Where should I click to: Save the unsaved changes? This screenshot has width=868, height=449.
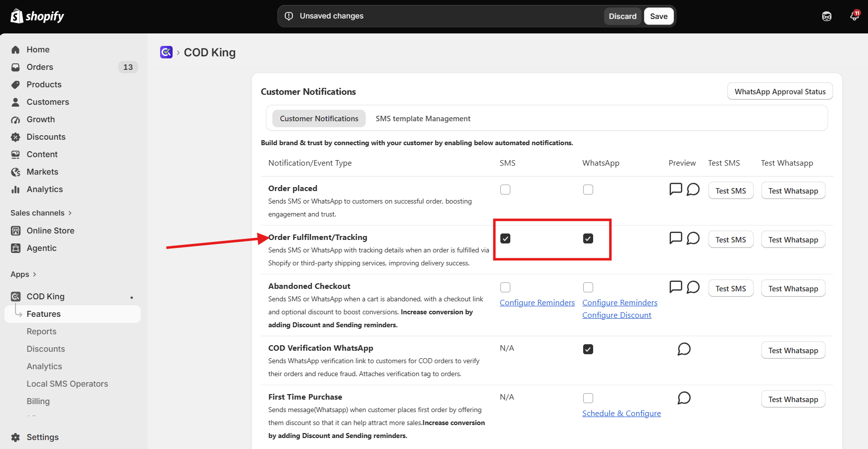(658, 16)
